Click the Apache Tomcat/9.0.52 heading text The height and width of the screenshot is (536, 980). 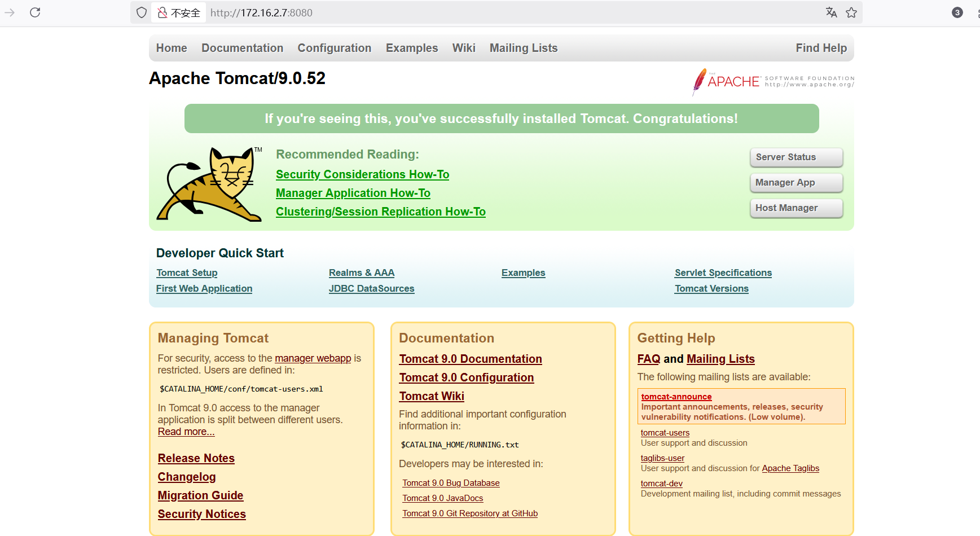coord(238,78)
